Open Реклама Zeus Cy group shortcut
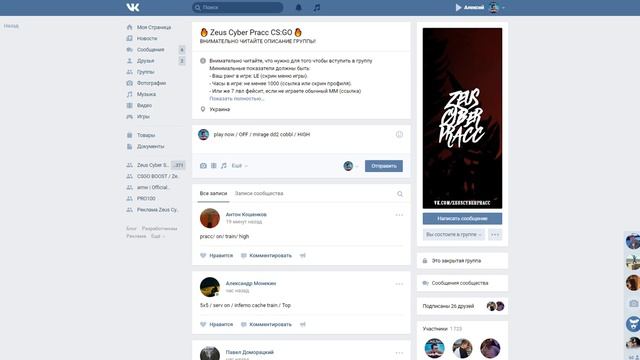 point(157,210)
